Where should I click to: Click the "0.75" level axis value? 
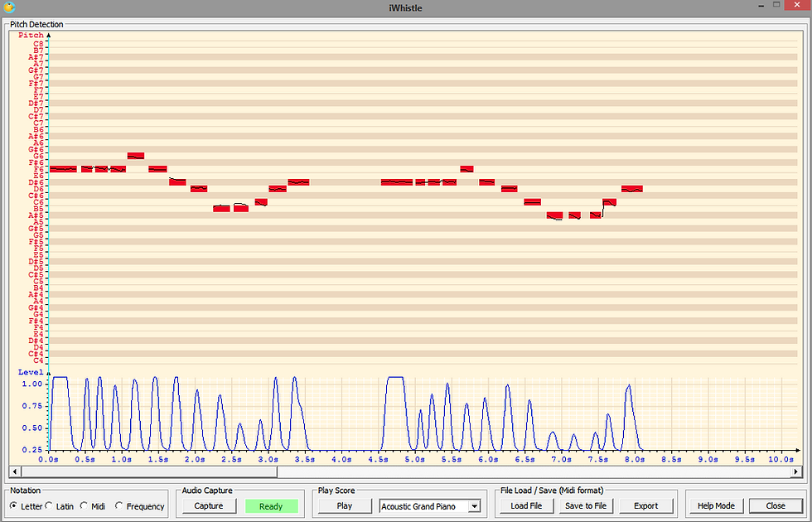point(32,406)
